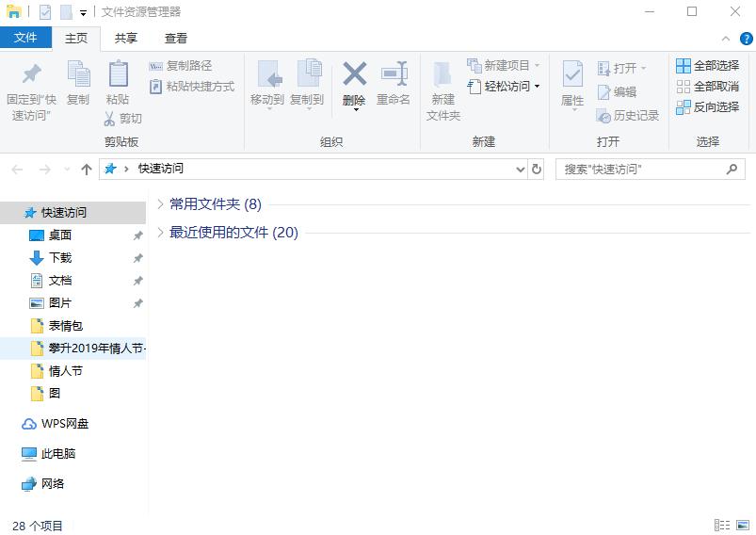Click the pin icon next to 下载

click(x=137, y=258)
